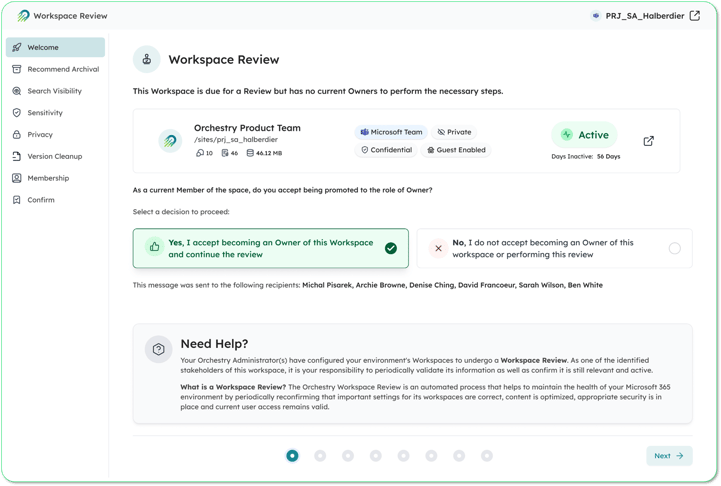Image resolution: width=721 pixels, height=486 pixels.
Task: Select No, I do not accept option
Action: [555, 248]
